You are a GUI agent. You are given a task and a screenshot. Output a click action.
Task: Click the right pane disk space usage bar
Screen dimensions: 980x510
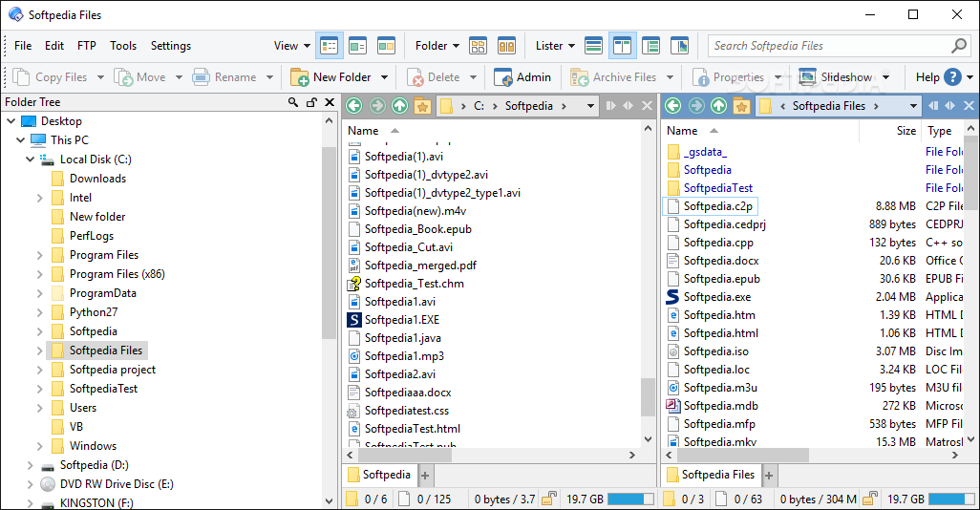951,499
